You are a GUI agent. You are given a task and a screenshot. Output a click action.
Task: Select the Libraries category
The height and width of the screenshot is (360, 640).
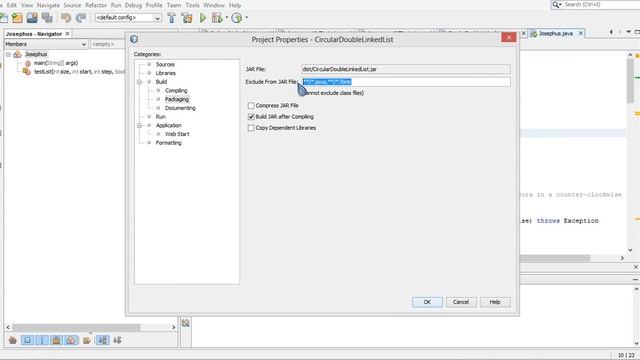[x=165, y=73]
